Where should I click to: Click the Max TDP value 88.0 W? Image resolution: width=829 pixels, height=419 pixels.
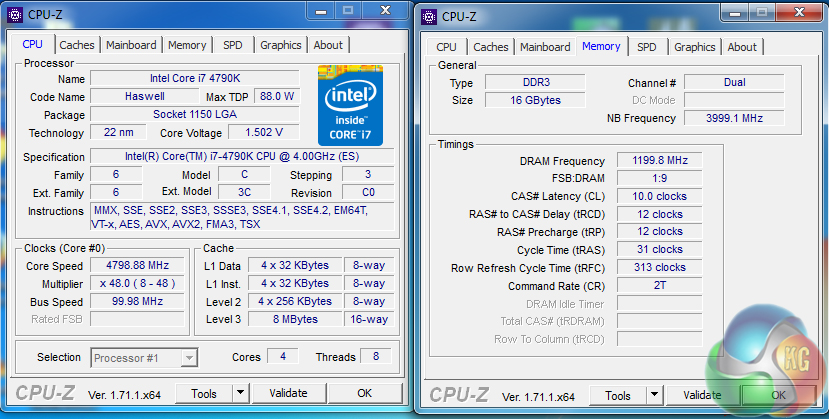point(277,96)
